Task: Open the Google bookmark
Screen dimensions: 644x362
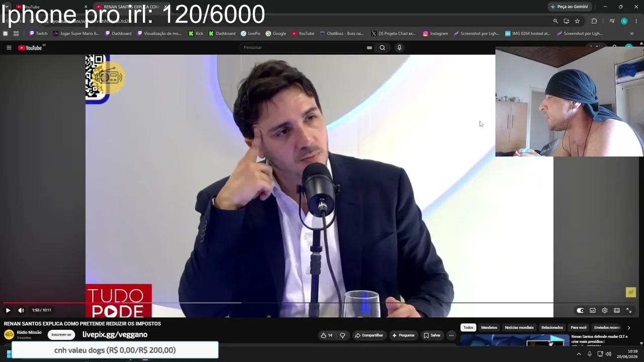Action: click(x=276, y=34)
